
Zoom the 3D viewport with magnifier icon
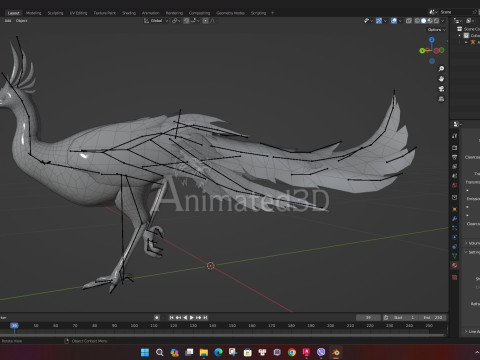tap(441, 69)
